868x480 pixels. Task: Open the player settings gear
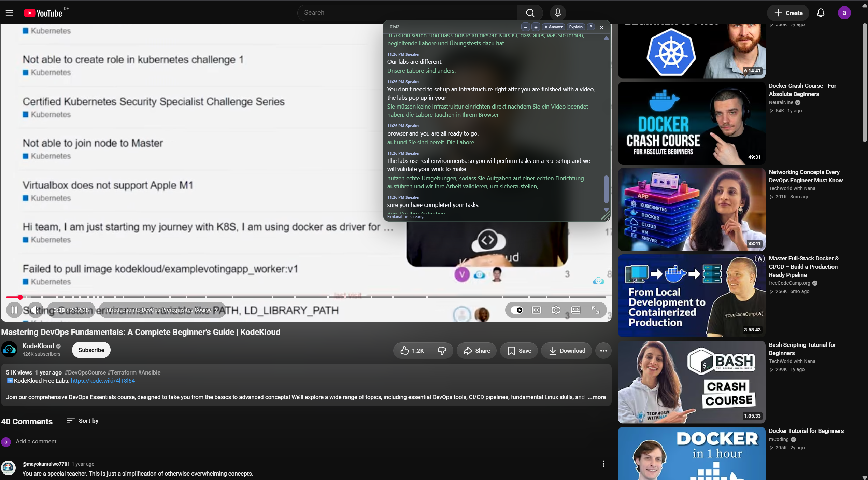556,310
